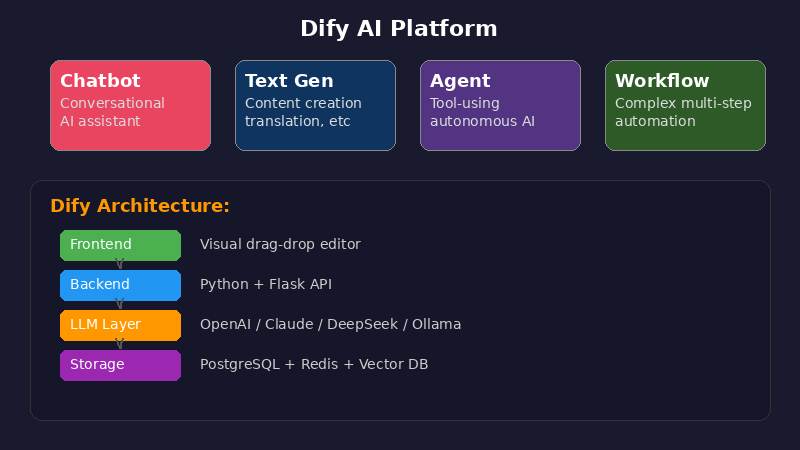Screen dimensions: 800x450
Task: Click the blue Backend layer box
Action: (120, 285)
